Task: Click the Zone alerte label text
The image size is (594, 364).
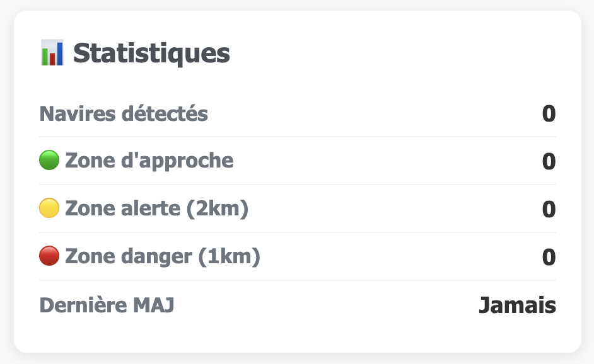Action: tap(121, 208)
